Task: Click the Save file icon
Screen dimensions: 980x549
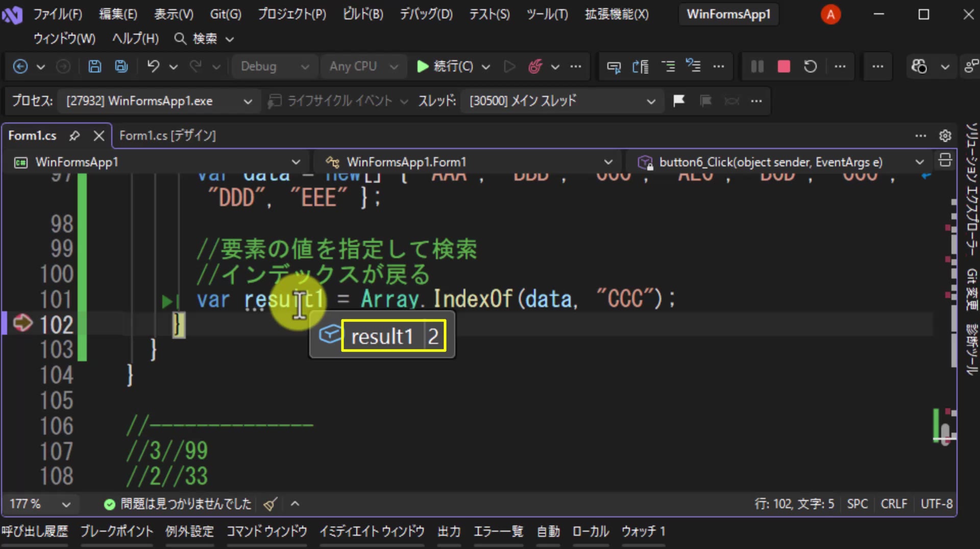Action: 94,66
